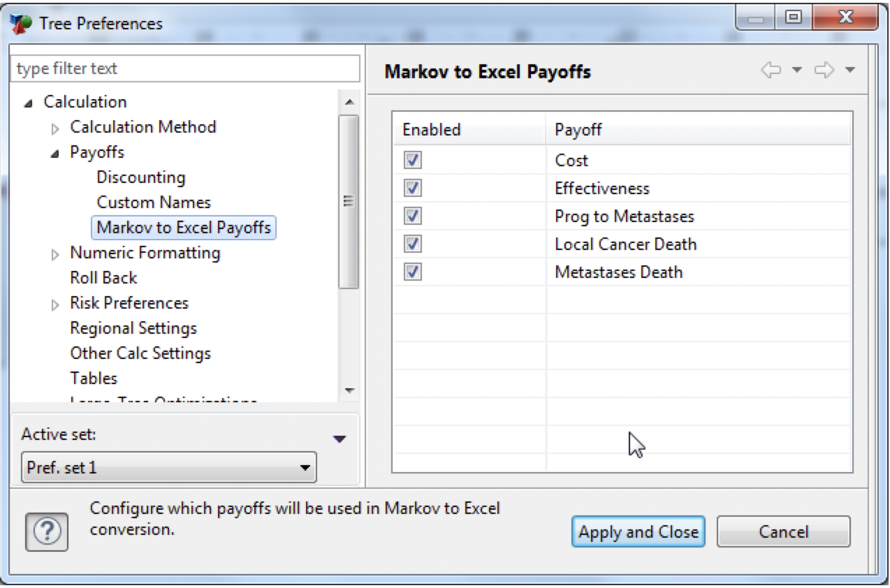Expand the Numeric Formatting node
Viewport: 890px width, 588px height.
pos(56,253)
